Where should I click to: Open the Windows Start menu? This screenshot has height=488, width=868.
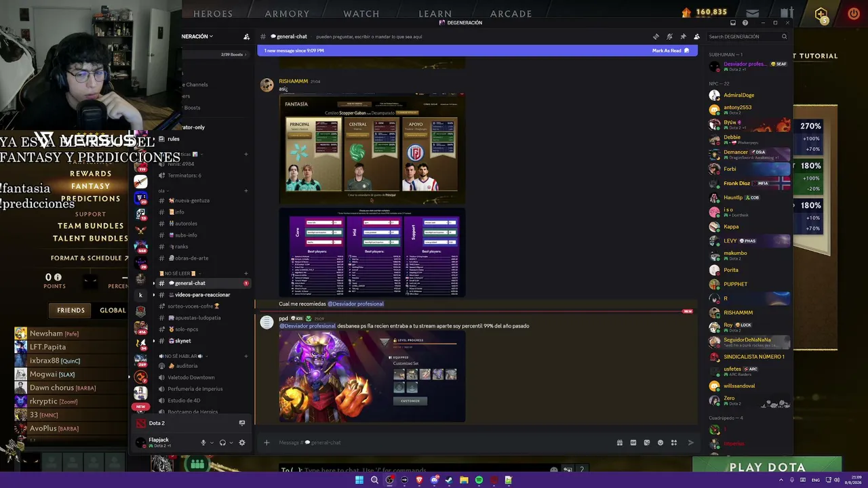point(359,480)
